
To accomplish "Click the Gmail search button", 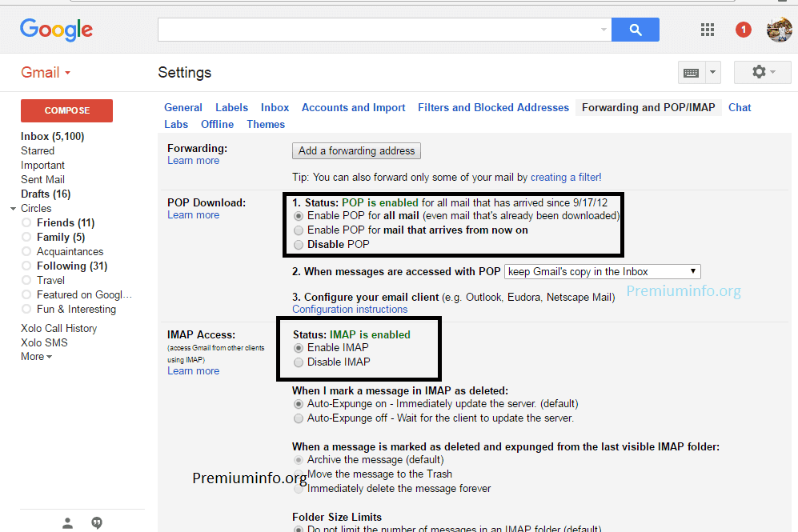I will [636, 29].
